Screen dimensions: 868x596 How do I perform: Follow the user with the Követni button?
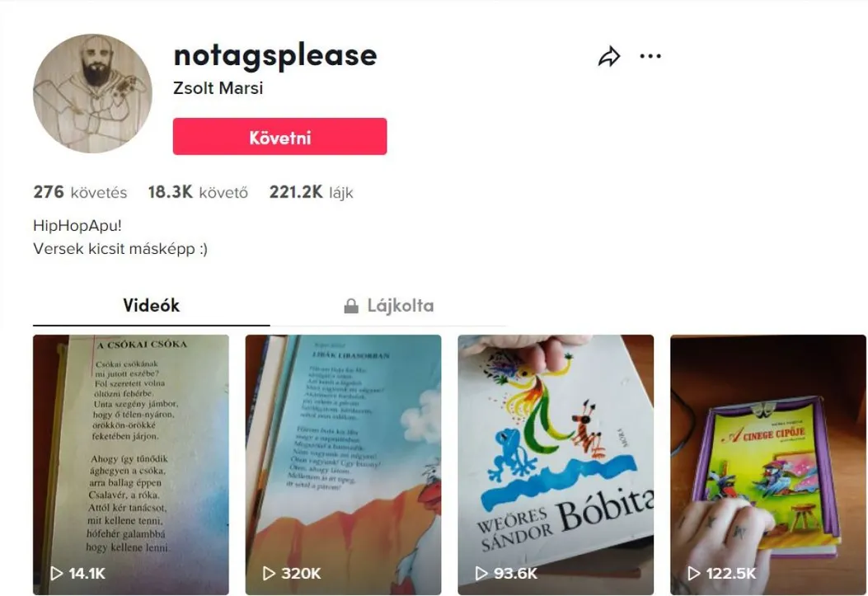coord(279,137)
